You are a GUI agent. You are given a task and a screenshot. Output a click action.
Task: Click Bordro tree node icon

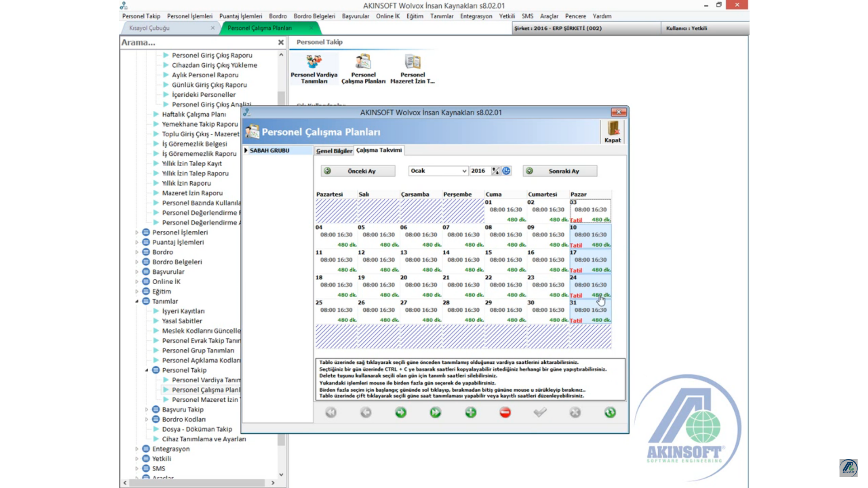pyautogui.click(x=146, y=252)
